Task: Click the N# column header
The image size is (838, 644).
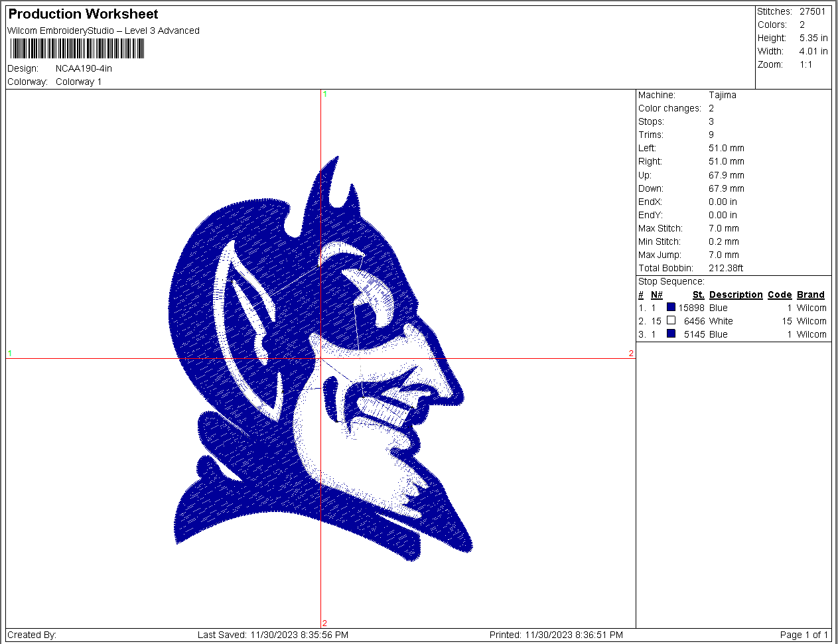Action: click(x=656, y=294)
